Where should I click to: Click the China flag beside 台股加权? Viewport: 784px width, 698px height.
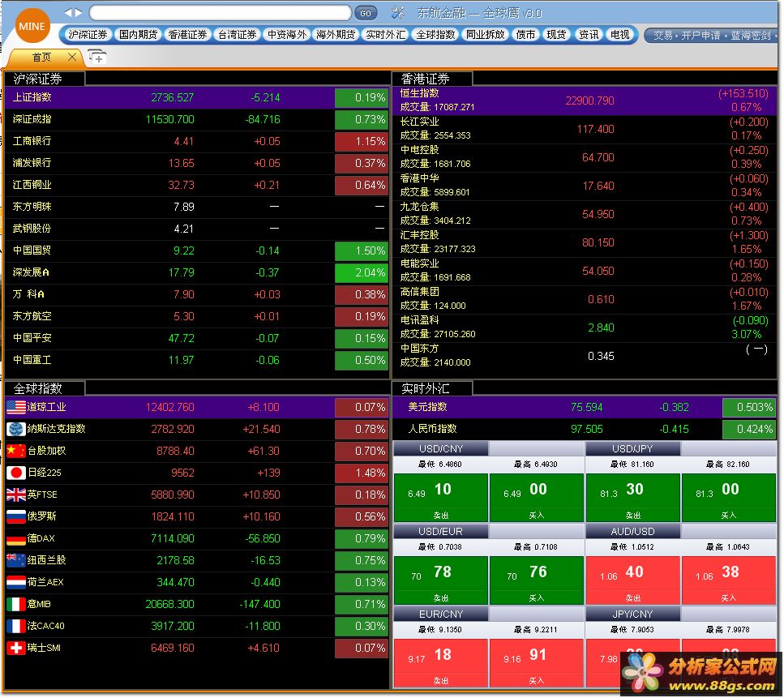[x=16, y=452]
